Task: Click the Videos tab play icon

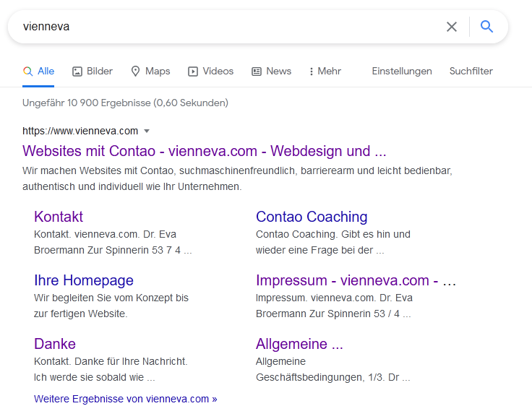Action: [193, 72]
